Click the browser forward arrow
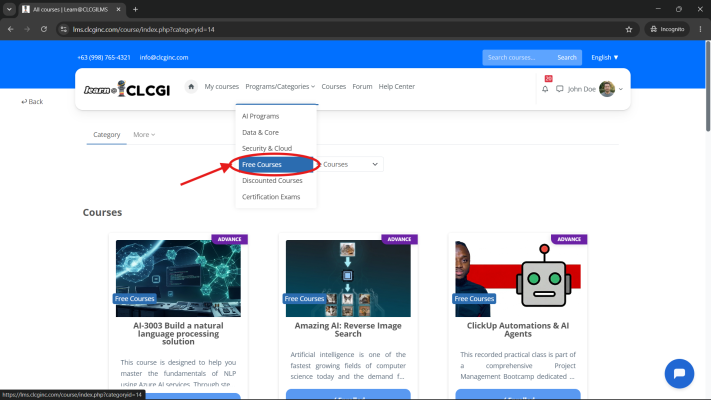This screenshot has height=400, width=711. click(27, 29)
